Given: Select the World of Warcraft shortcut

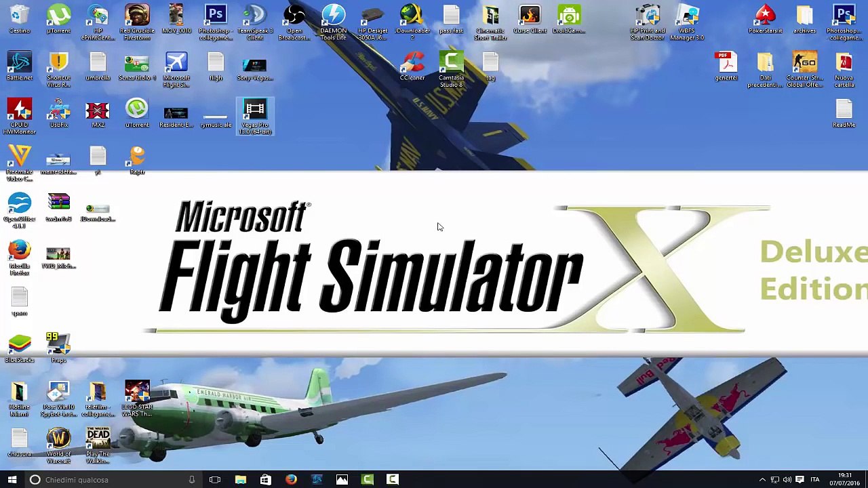Looking at the screenshot, I should (x=58, y=446).
